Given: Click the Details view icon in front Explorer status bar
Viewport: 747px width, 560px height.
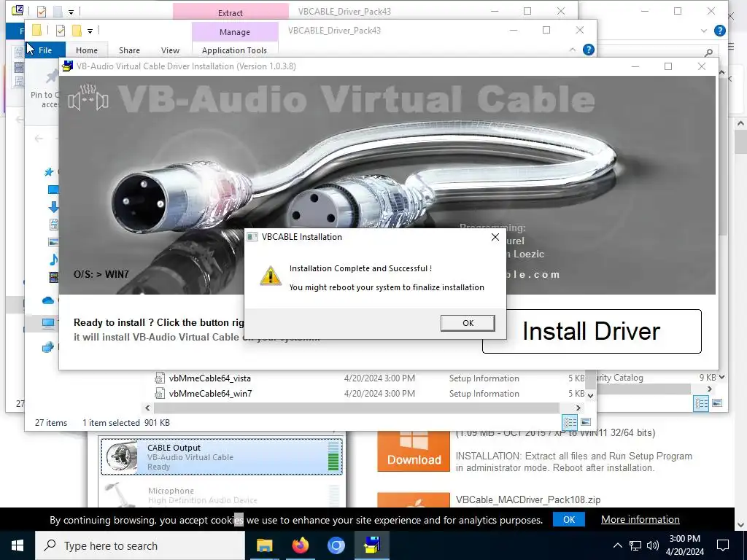Looking at the screenshot, I should pyautogui.click(x=570, y=422).
